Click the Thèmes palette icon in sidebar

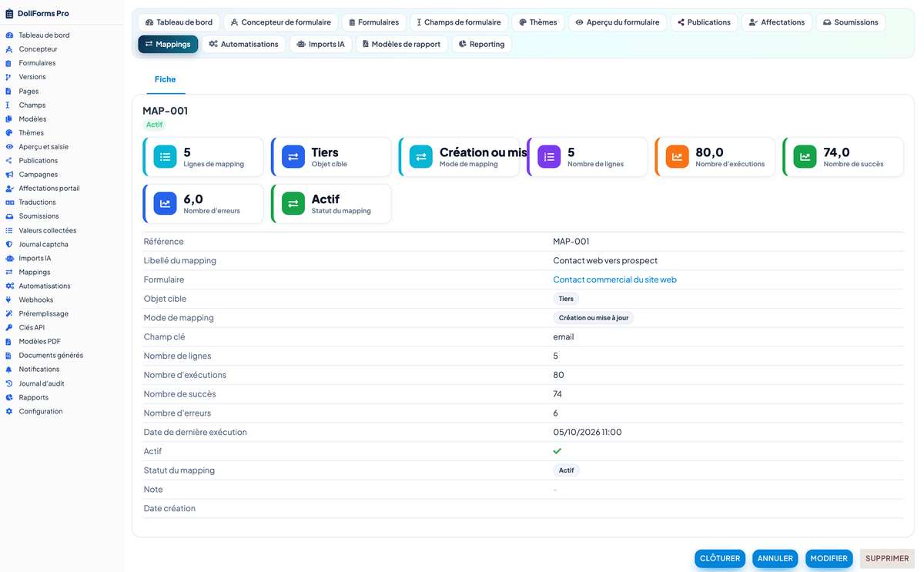[9, 132]
